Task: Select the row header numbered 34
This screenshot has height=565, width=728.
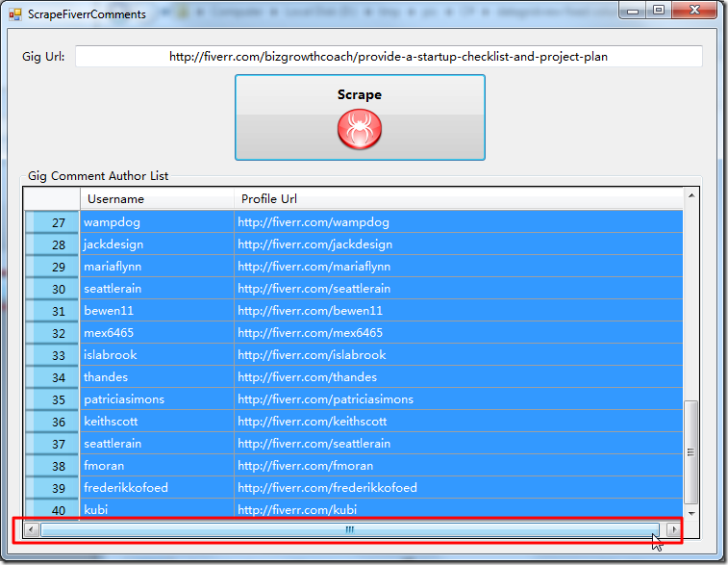Action: point(52,377)
